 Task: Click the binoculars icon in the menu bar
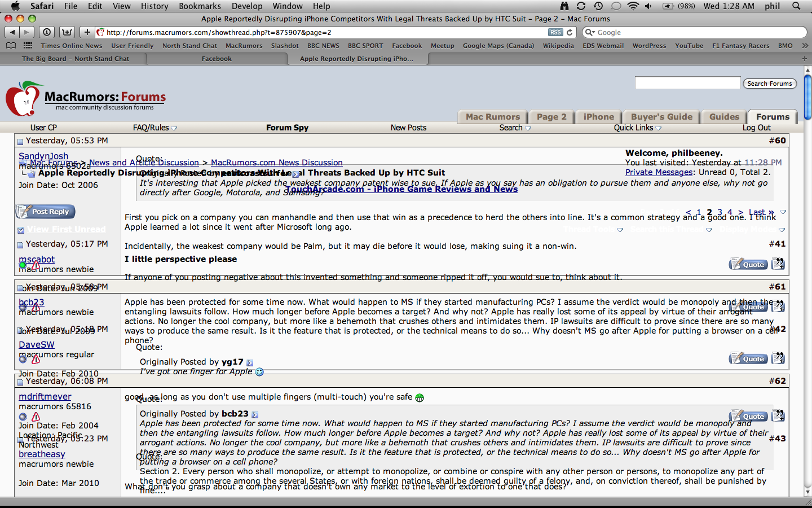564,6
